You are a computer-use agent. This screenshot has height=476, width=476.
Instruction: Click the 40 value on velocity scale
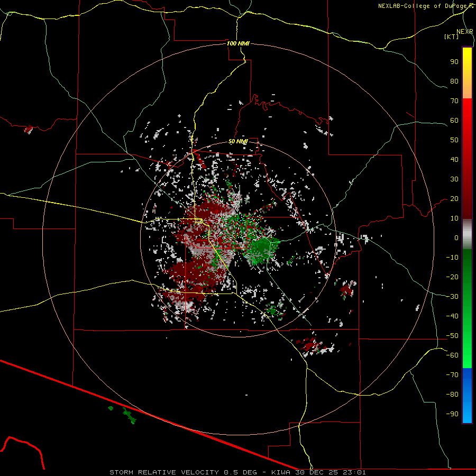pyautogui.click(x=454, y=160)
